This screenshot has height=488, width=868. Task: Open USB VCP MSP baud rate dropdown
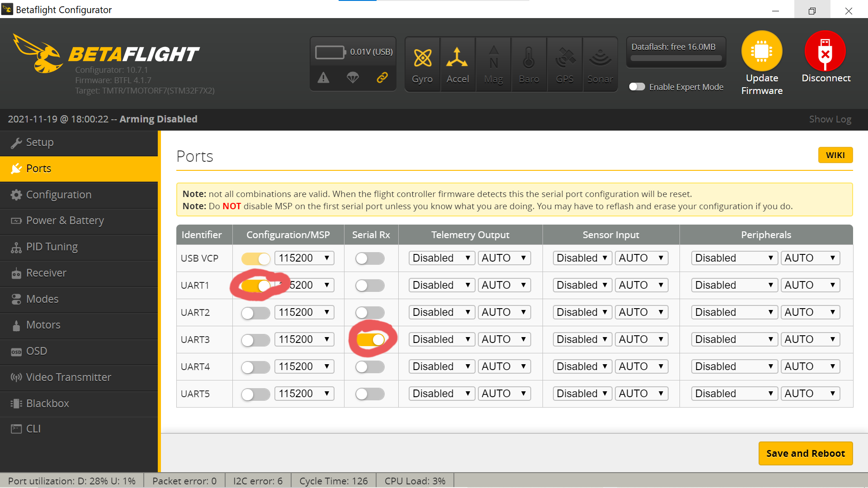click(x=304, y=258)
